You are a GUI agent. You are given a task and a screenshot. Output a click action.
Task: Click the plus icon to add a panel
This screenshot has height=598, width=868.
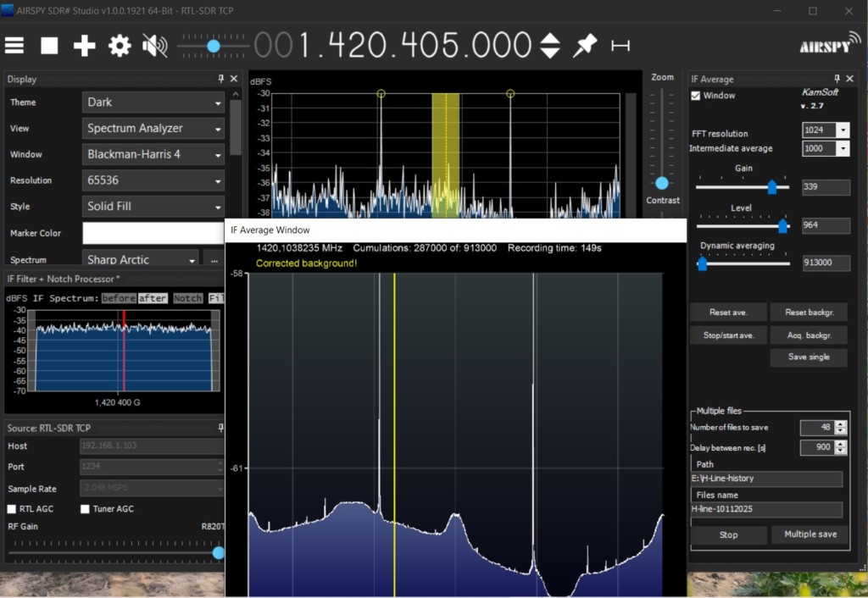84,46
